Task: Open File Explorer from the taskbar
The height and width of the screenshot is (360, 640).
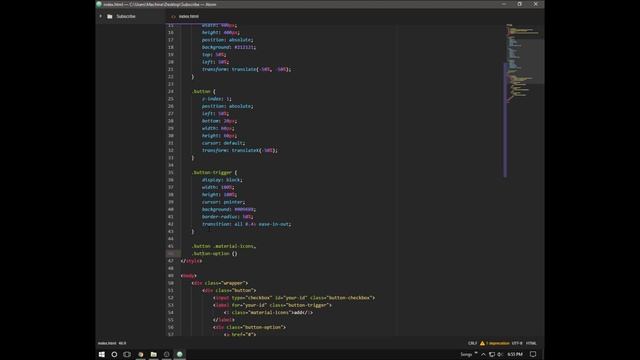Action: tap(153, 354)
